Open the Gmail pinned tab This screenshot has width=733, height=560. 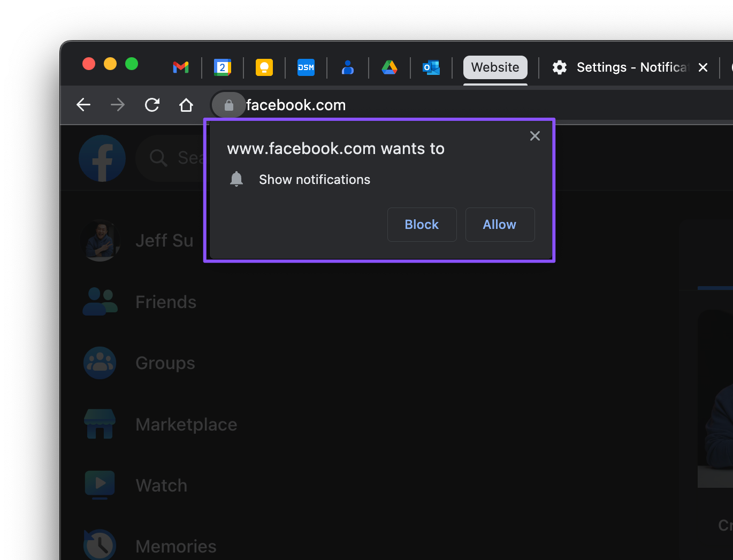(181, 67)
